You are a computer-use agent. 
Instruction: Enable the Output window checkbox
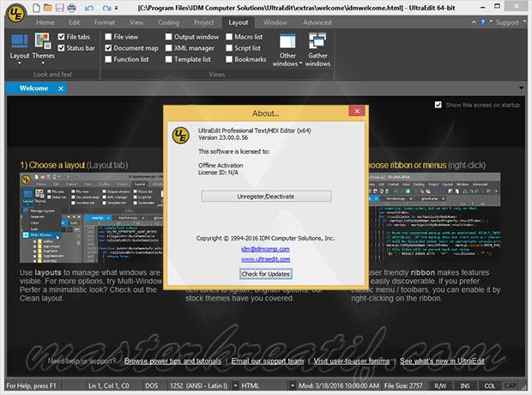(169, 37)
